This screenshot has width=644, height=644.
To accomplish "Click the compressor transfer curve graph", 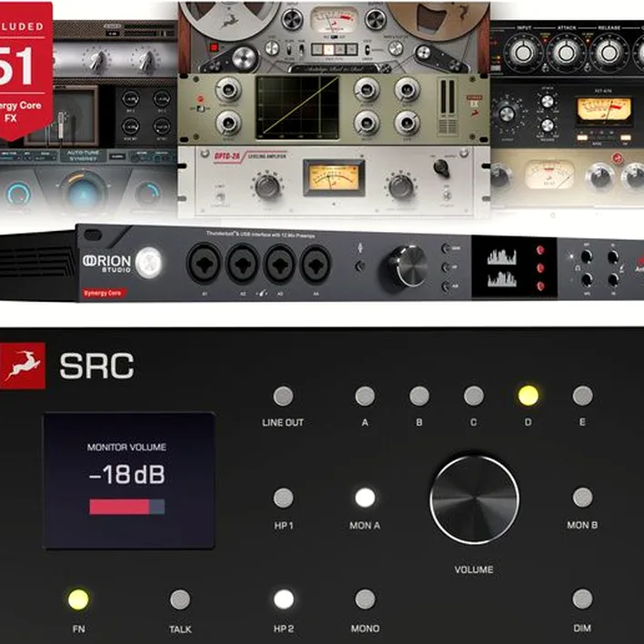I will (x=297, y=107).
